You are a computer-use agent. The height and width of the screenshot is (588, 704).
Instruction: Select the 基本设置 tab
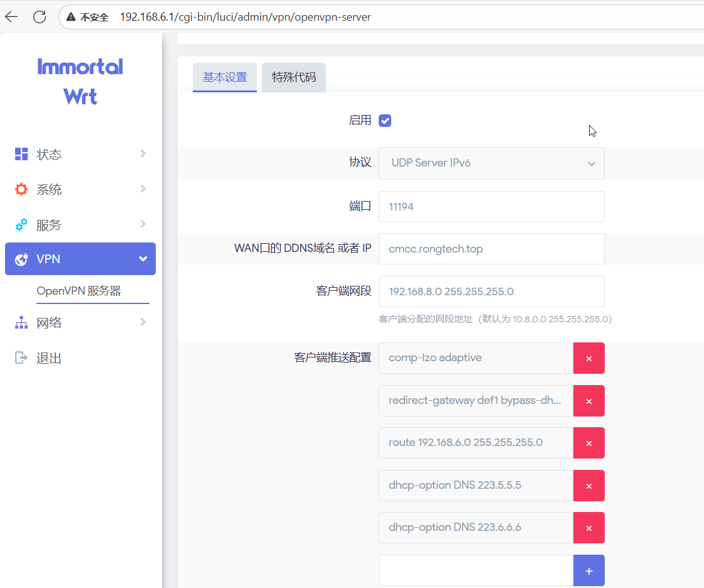(x=225, y=78)
